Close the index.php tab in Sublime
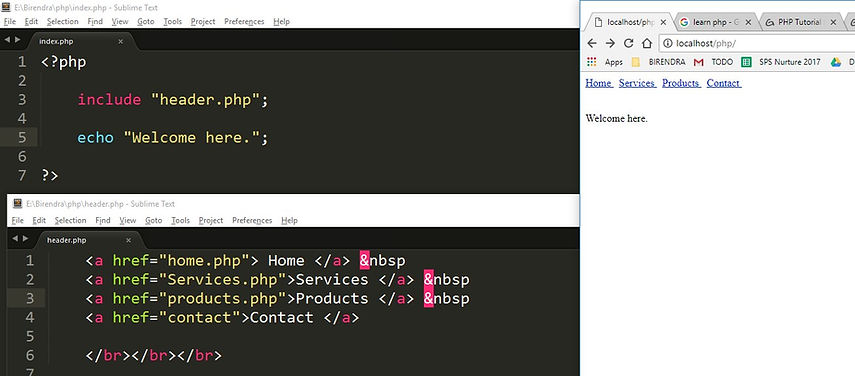This screenshot has height=376, width=855. point(121,41)
